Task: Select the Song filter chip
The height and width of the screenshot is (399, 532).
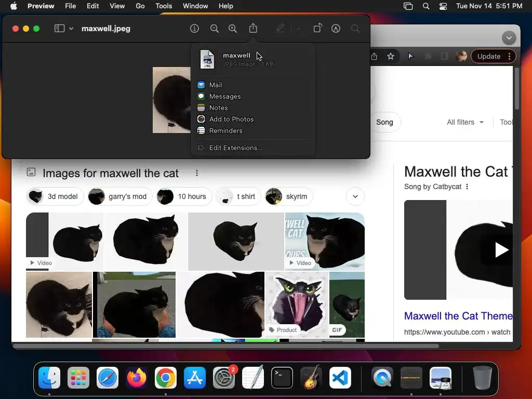Action: tap(384, 122)
